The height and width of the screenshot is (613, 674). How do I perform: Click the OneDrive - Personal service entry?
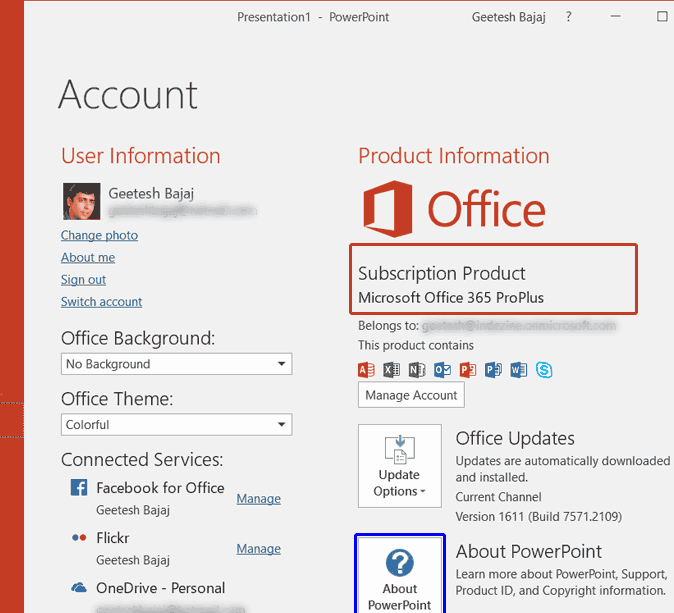coord(160,588)
